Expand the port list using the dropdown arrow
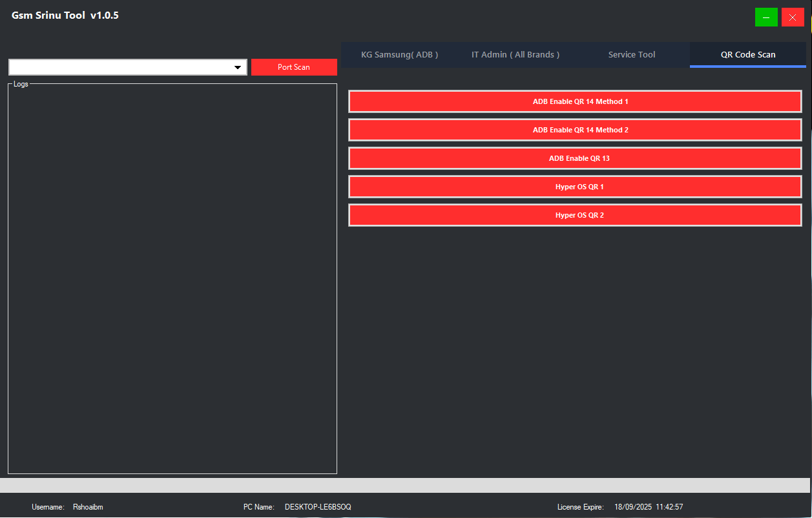The image size is (812, 518). [238, 67]
